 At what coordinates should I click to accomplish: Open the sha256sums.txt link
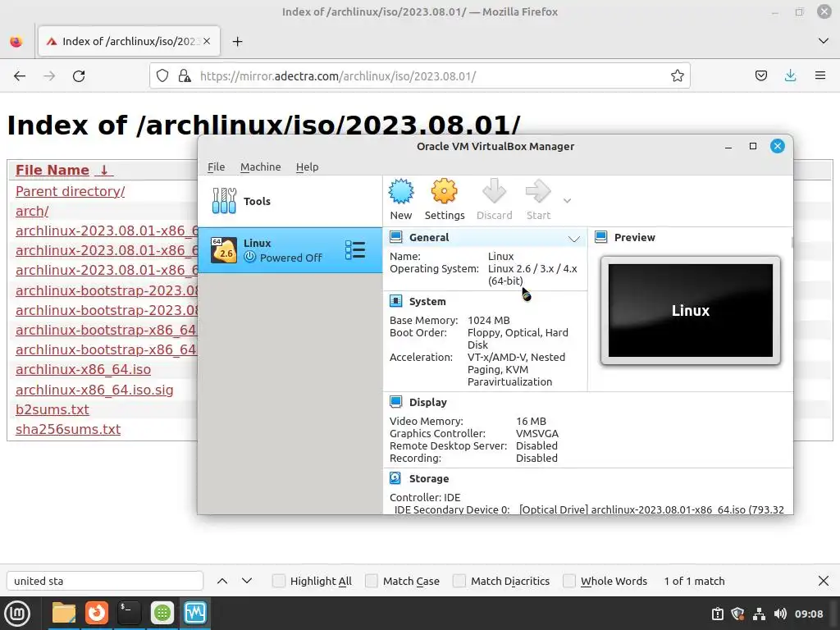pos(68,429)
